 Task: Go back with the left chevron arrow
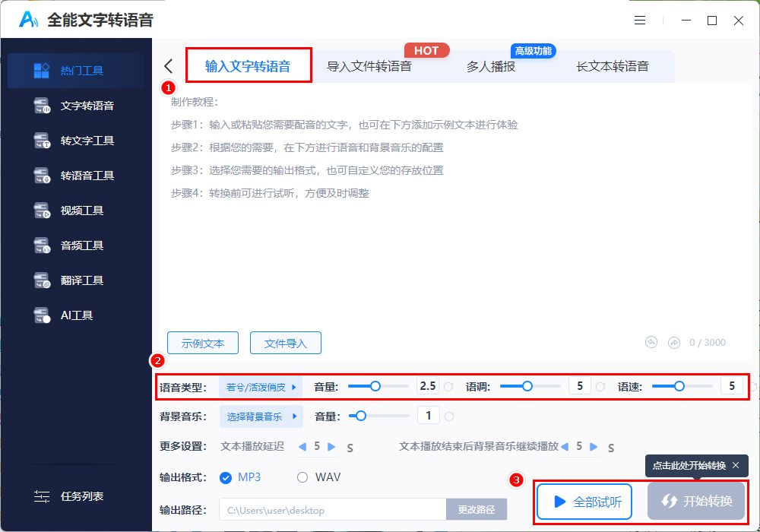click(168, 66)
